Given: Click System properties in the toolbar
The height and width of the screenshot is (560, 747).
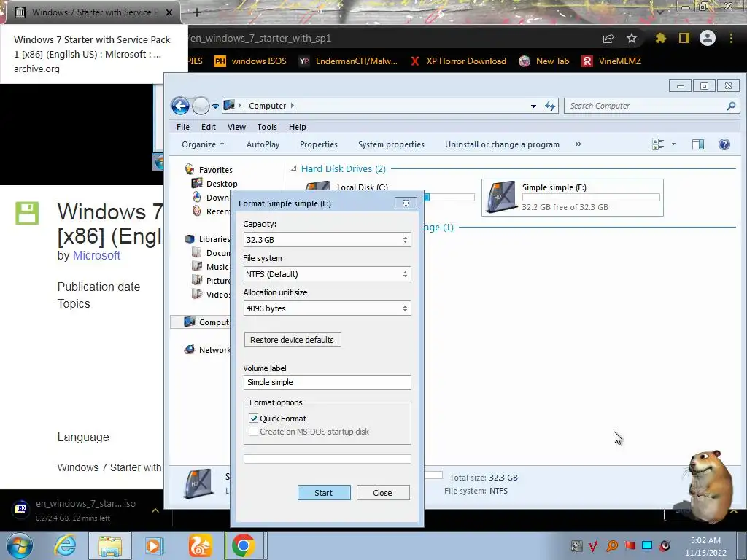Looking at the screenshot, I should point(391,144).
